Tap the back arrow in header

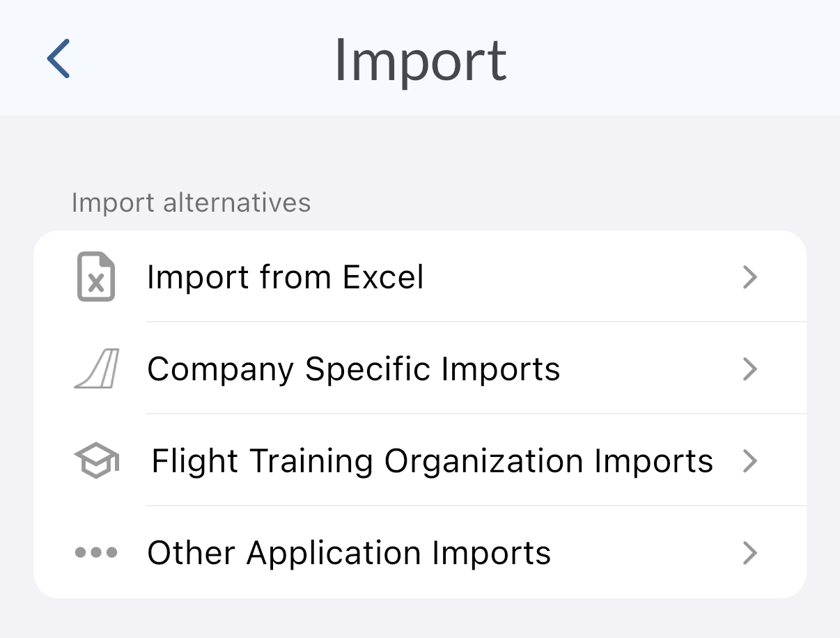coord(59,59)
